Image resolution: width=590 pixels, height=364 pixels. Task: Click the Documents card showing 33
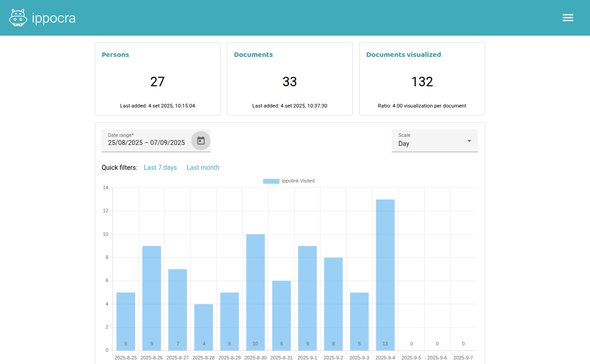290,79
